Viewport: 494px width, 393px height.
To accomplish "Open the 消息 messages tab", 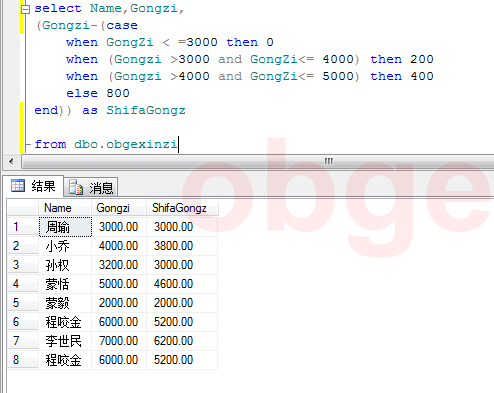I will click(x=91, y=187).
